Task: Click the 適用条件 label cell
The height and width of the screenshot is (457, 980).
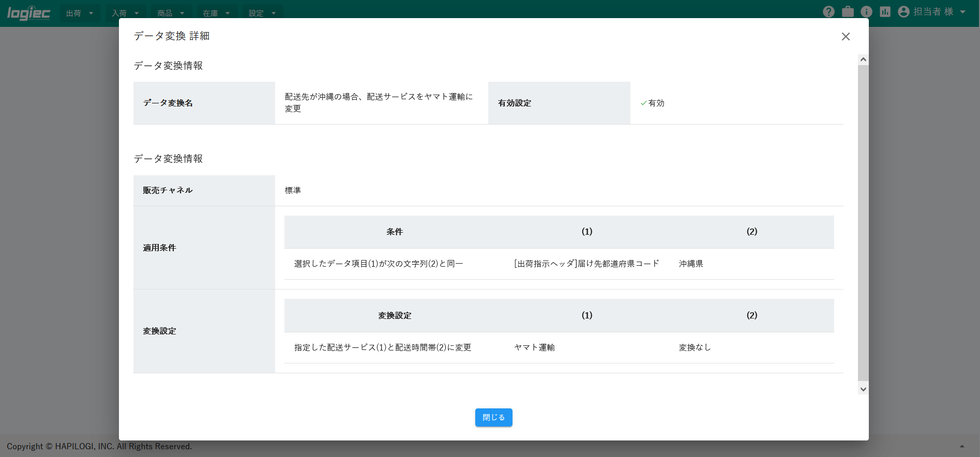Action: [x=204, y=248]
